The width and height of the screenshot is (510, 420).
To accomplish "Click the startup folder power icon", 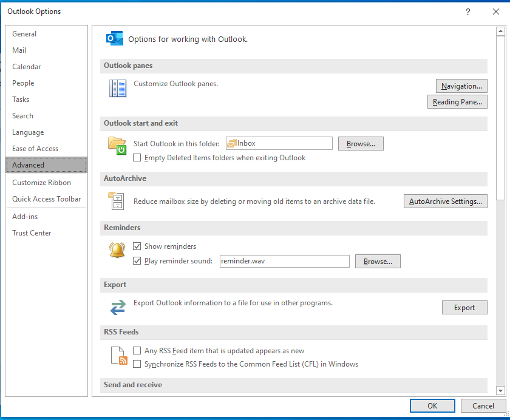I will (117, 146).
